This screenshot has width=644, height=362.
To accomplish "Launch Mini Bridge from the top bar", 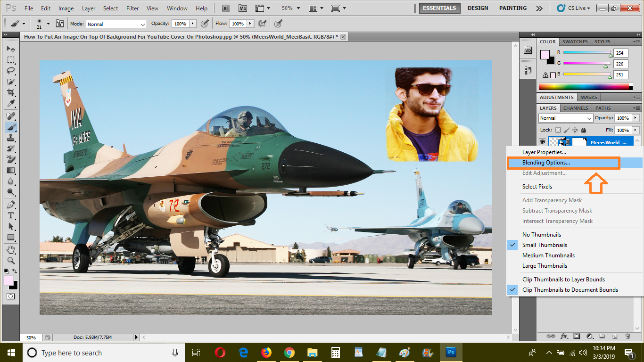I will [x=243, y=8].
